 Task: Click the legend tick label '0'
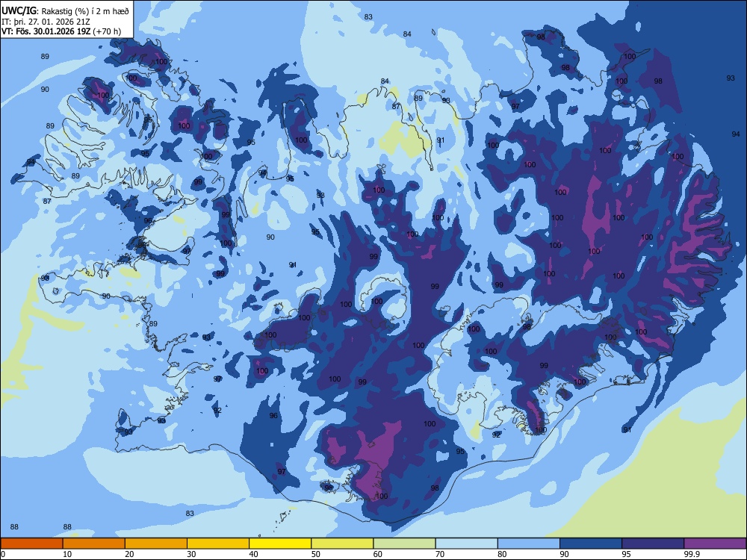(x=3, y=554)
